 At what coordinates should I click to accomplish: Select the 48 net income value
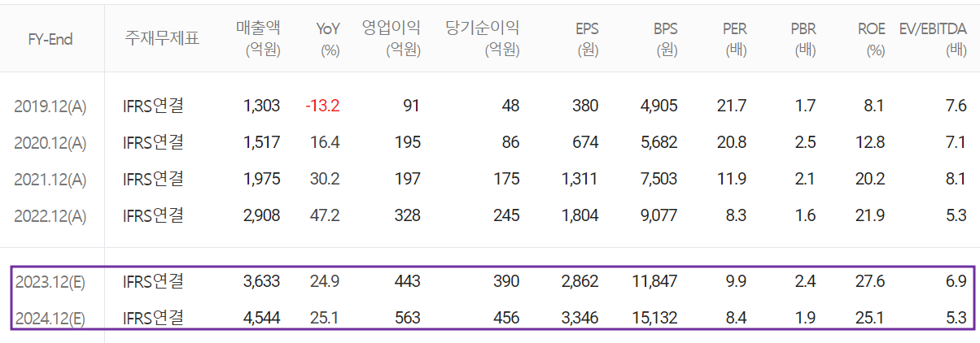pos(510,106)
